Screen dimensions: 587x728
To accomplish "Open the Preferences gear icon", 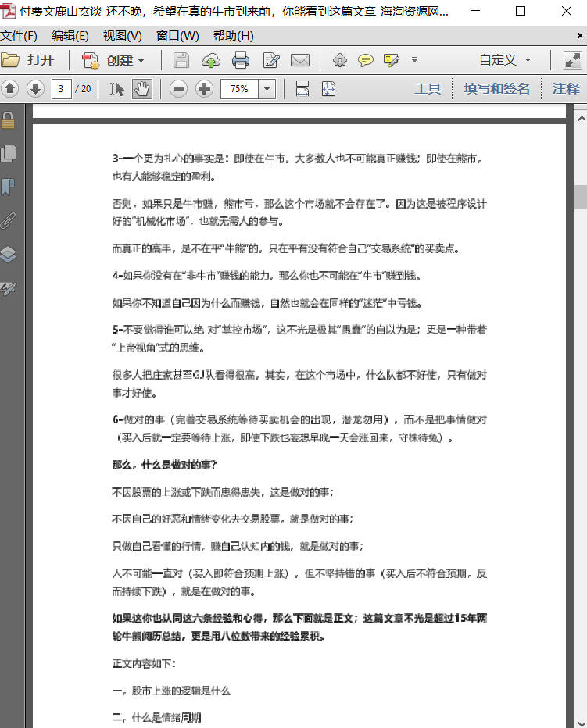I will [340, 60].
